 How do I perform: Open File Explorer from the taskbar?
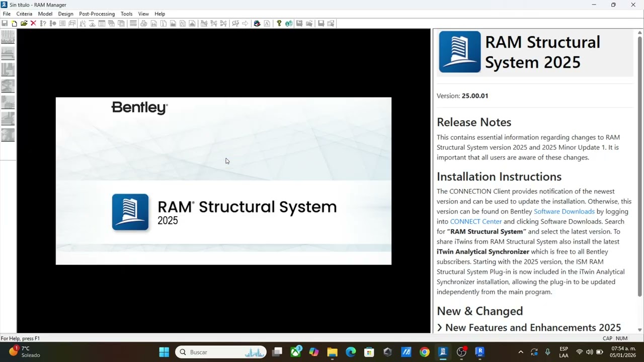coord(332,352)
